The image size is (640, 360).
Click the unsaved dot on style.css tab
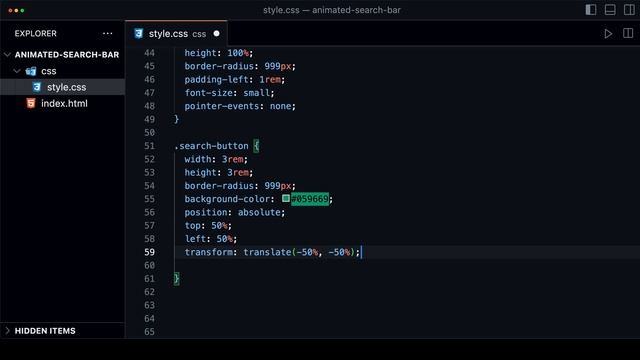point(216,33)
